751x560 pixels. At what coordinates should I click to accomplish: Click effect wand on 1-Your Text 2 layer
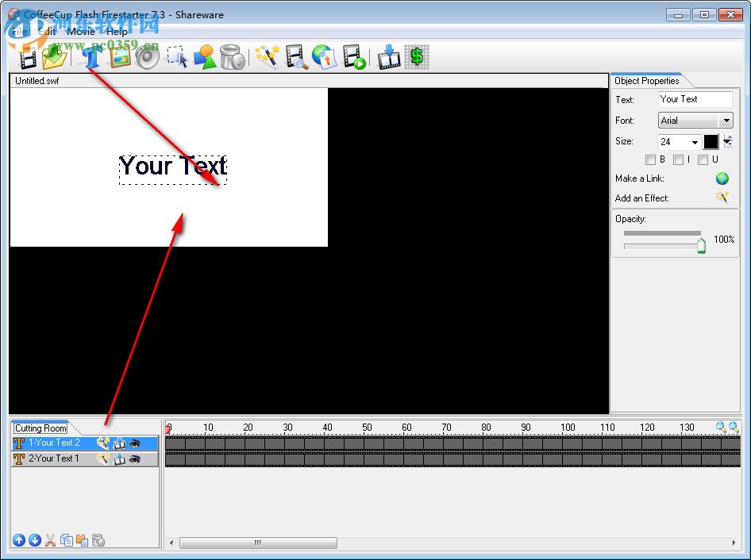point(103,443)
